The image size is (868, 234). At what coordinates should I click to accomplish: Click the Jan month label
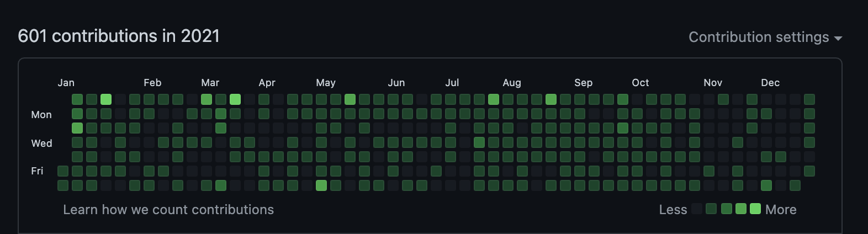click(x=66, y=82)
